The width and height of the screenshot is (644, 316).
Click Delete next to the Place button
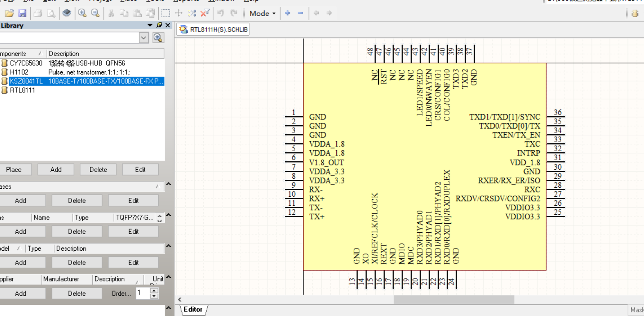[98, 170]
